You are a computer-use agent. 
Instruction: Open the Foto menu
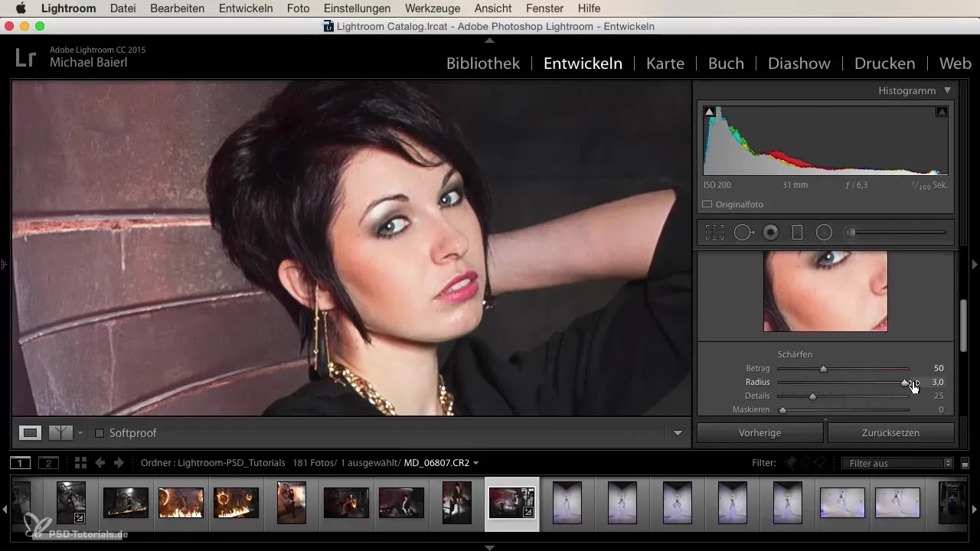point(298,8)
